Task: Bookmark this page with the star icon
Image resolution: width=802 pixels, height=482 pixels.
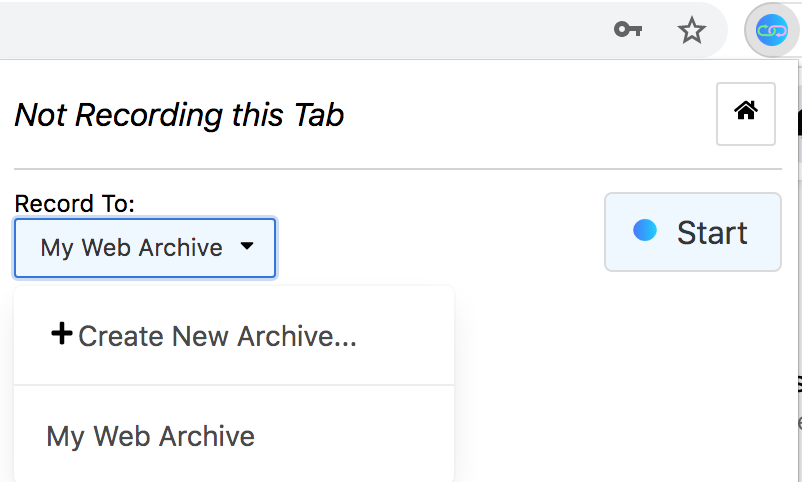Action: tap(691, 31)
